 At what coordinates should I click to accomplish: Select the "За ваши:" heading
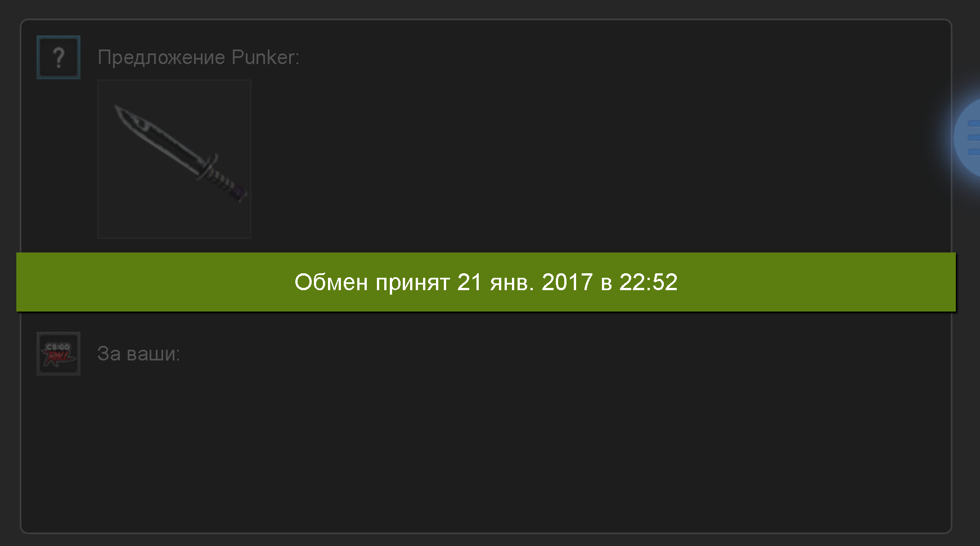click(x=138, y=354)
